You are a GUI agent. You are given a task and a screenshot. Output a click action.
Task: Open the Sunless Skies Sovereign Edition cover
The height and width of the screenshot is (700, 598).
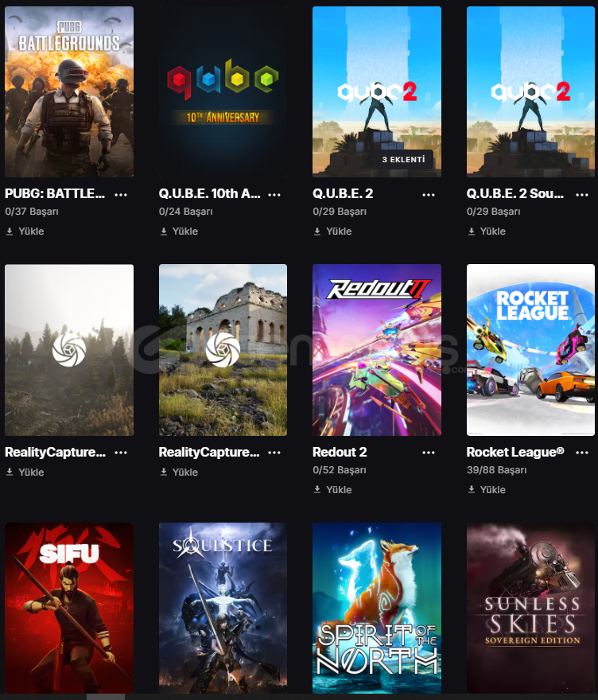click(x=530, y=608)
